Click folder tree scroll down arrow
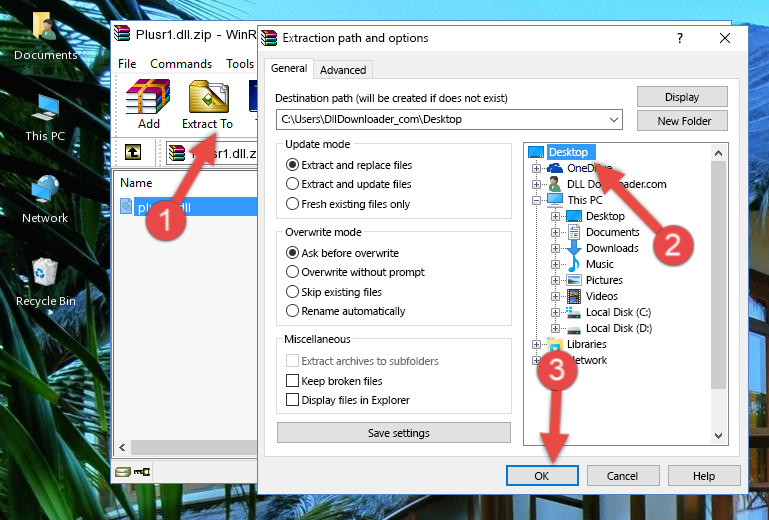The height and width of the screenshot is (520, 769). 718,435
